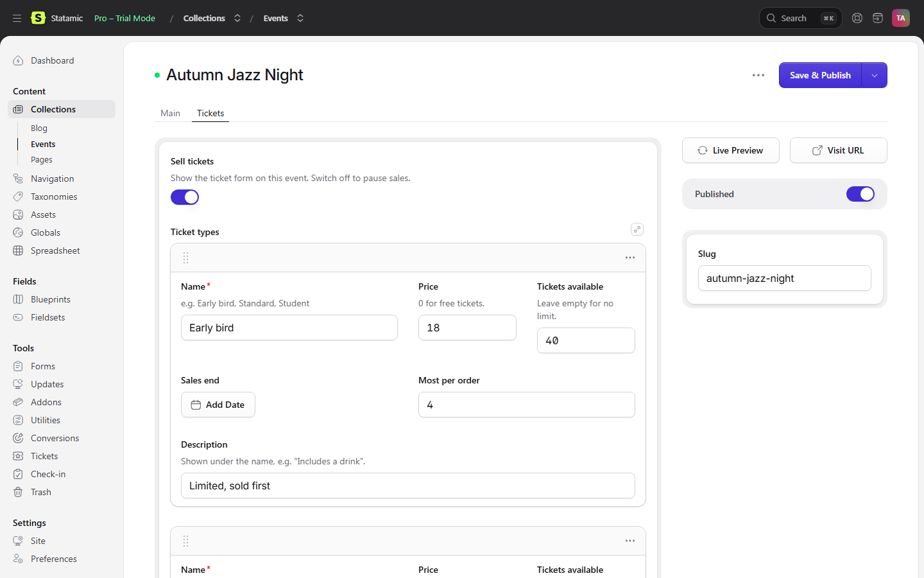This screenshot has width=924, height=578.
Task: Edit the Description text field
Action: coord(408,486)
